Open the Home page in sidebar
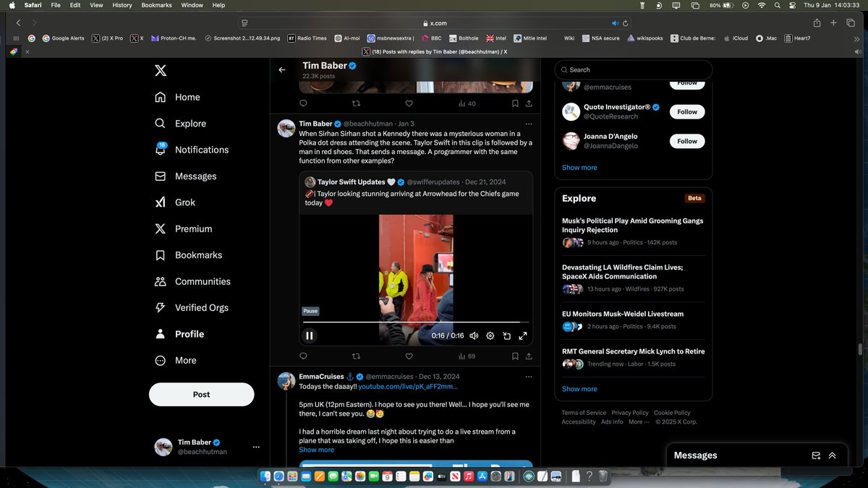Viewport: 868px width, 488px height. point(177,97)
